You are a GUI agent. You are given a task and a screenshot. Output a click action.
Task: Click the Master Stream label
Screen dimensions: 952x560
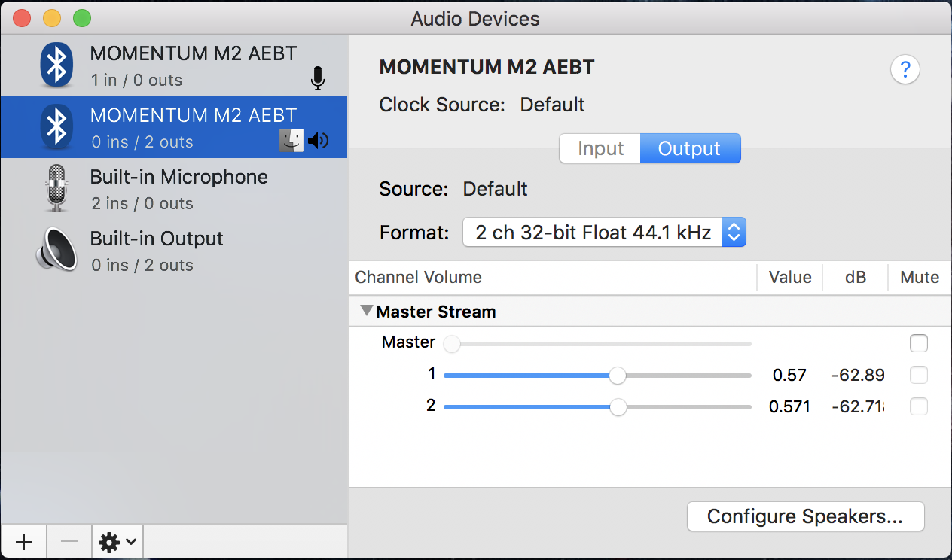click(436, 312)
